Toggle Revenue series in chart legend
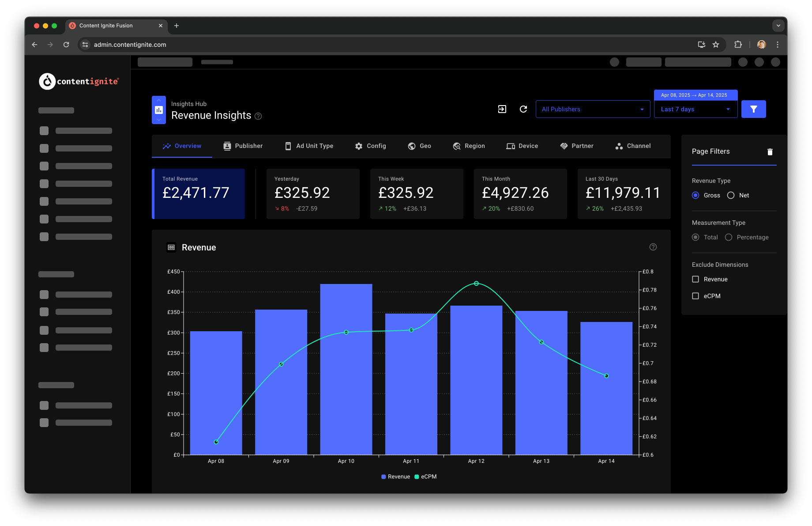812x526 pixels. click(395, 477)
